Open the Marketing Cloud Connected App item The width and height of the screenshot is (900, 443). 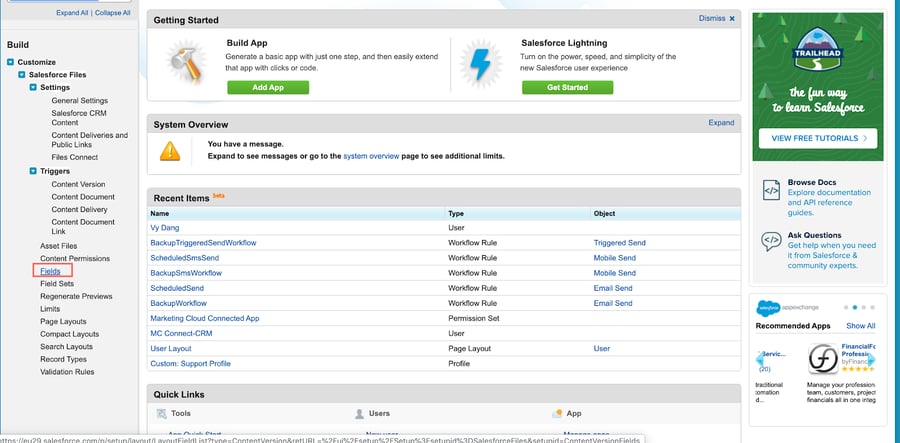pos(205,318)
